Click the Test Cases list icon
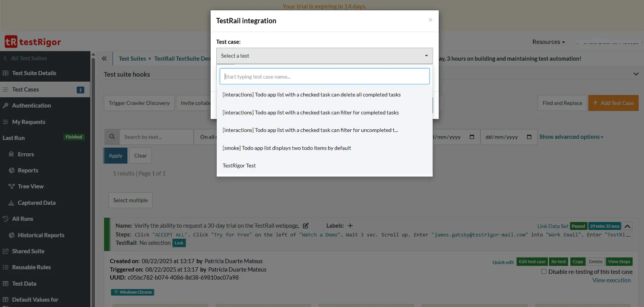The width and height of the screenshot is (644, 307). (x=5, y=90)
